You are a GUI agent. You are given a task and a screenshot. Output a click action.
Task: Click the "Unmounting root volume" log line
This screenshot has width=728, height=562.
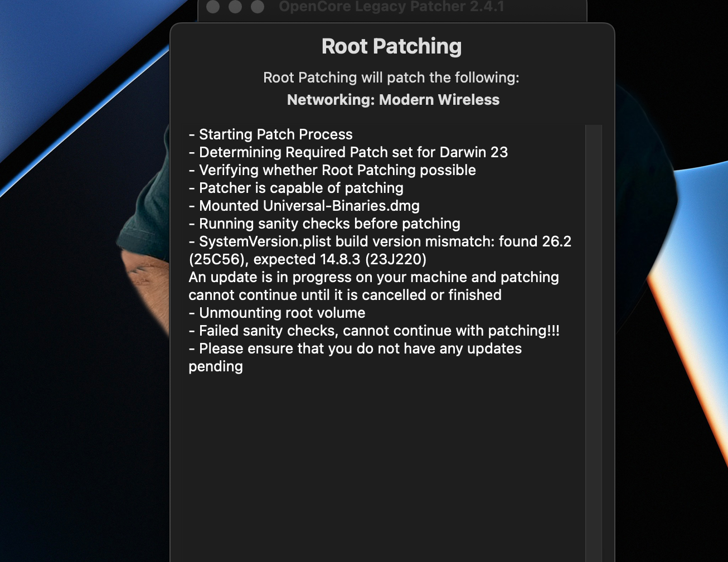[x=277, y=313]
